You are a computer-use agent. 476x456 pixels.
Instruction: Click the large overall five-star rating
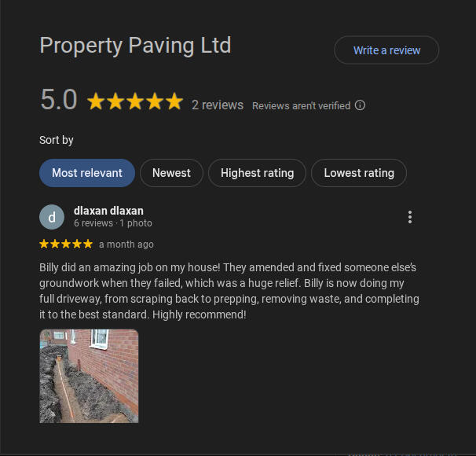135,101
